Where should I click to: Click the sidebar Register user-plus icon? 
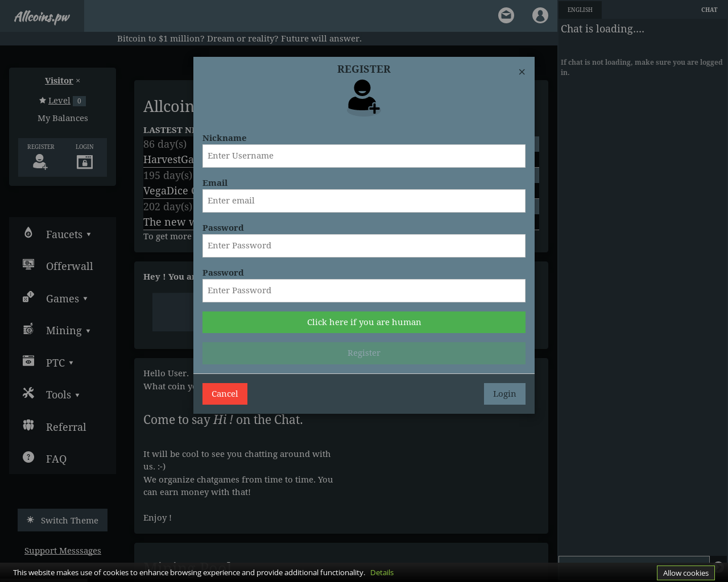(x=40, y=161)
